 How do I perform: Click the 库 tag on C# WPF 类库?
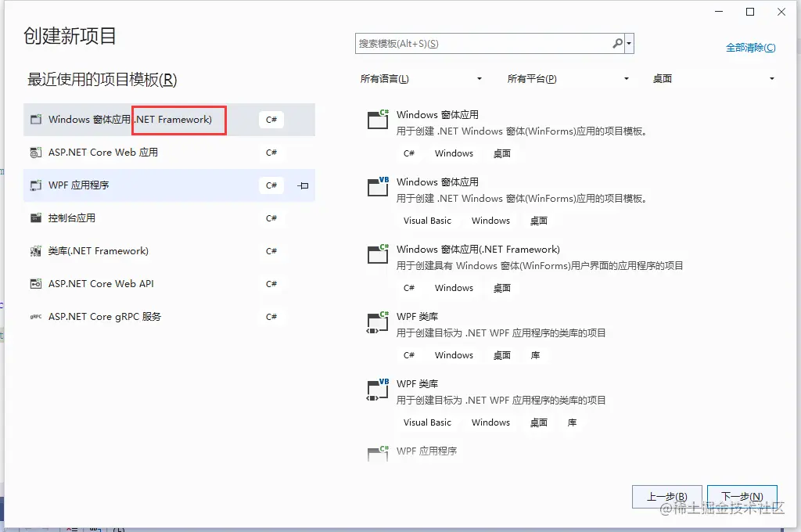(535, 355)
